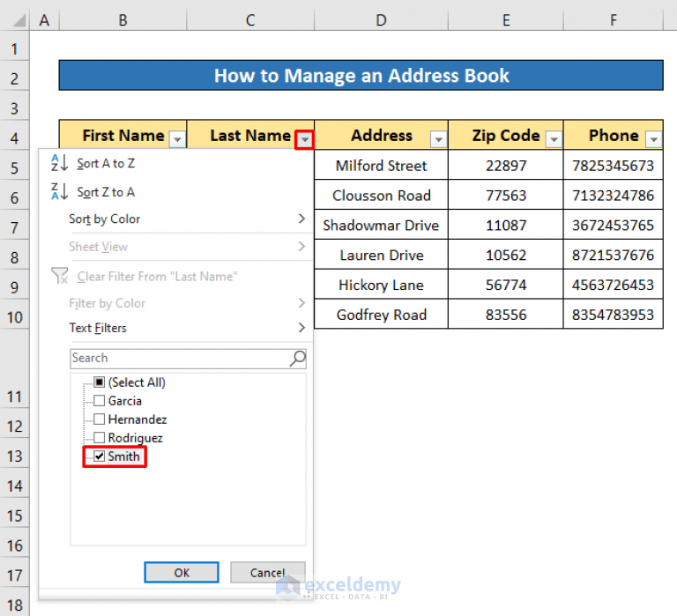Select column A header
The height and width of the screenshot is (616, 677).
[x=44, y=20]
